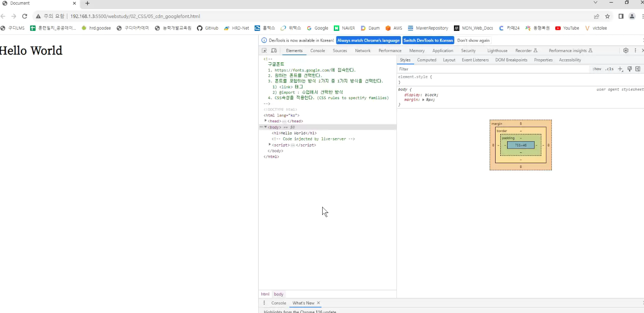The image size is (644, 313).
Task: Open the MDN_Web_Docs bookmark
Action: [x=473, y=28]
